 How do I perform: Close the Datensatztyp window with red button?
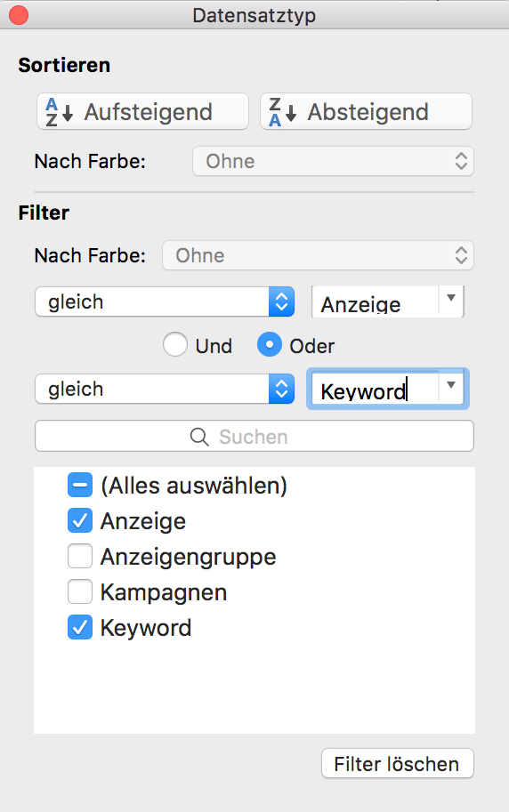(x=19, y=15)
